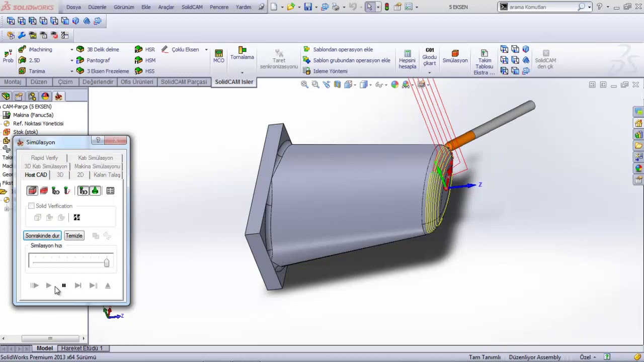Select the Pantograf engraving operation

coord(93,60)
